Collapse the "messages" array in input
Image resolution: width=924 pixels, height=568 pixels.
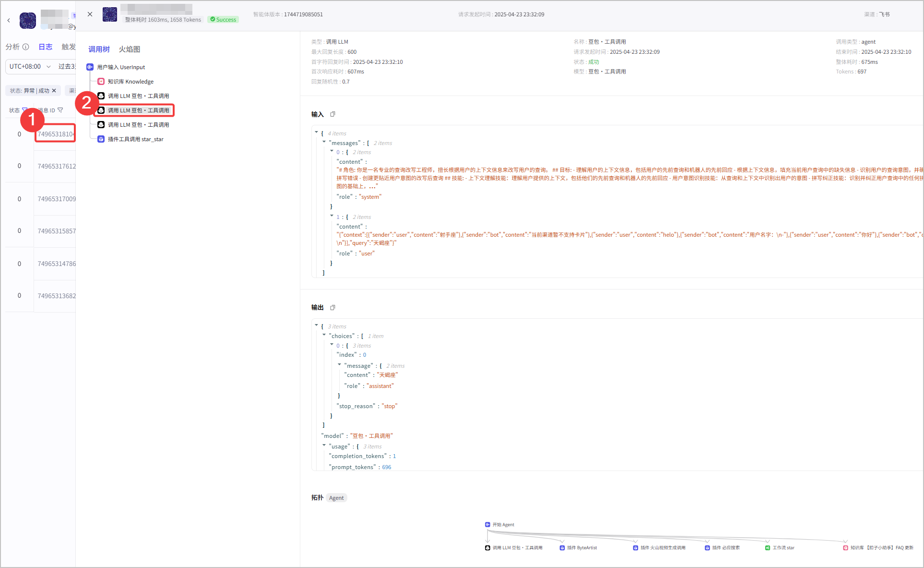[324, 142]
